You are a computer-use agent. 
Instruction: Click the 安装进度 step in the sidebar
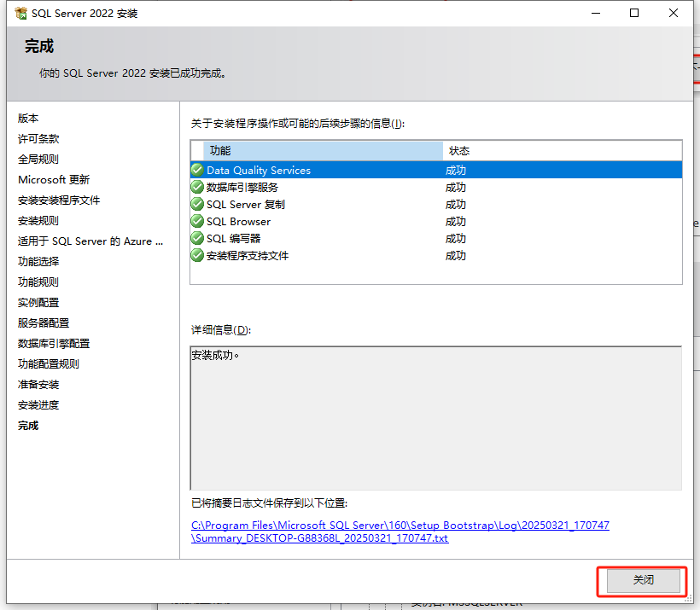(x=38, y=405)
